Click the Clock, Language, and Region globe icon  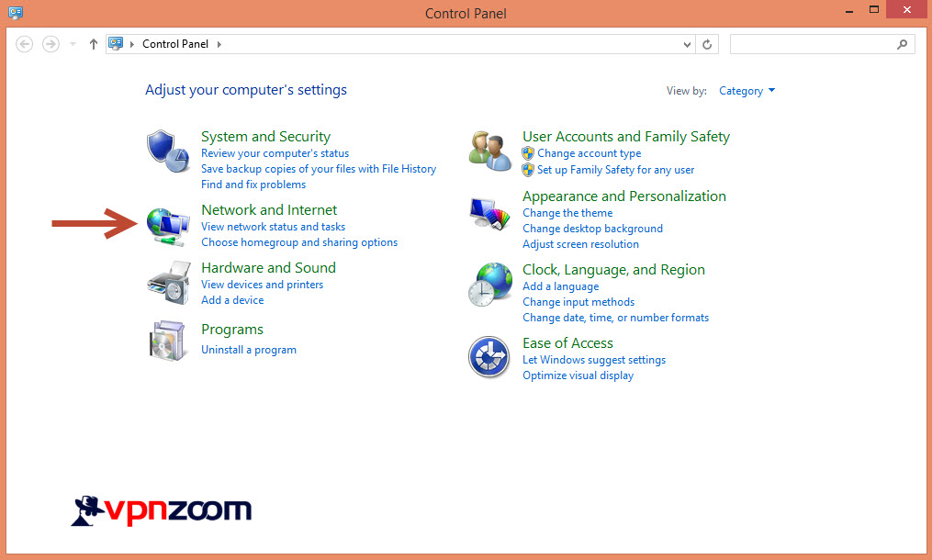[489, 285]
